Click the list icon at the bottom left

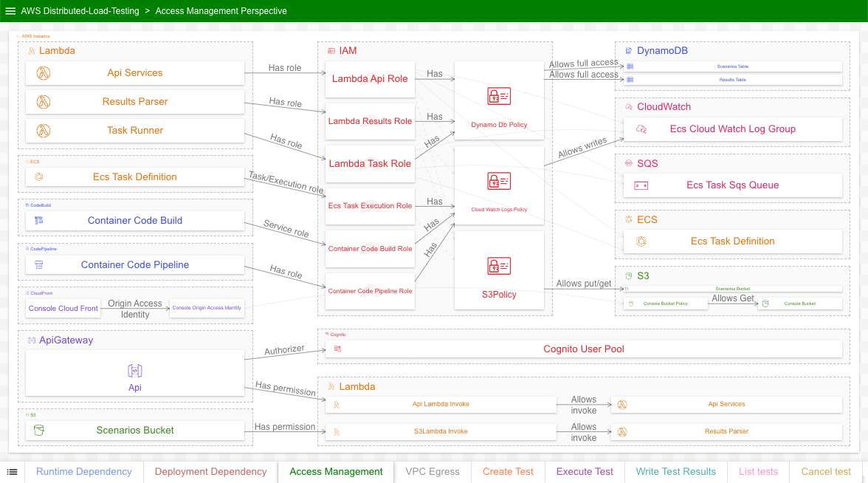coord(12,472)
